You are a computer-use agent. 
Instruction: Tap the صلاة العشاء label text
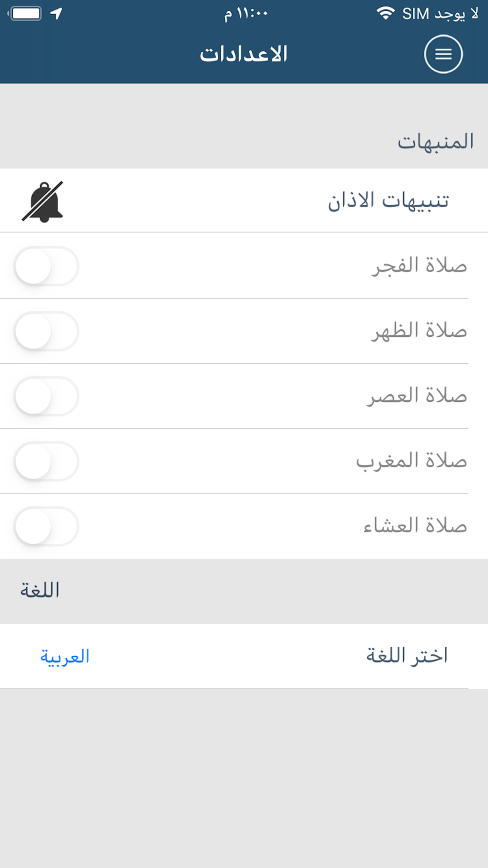pos(415,526)
